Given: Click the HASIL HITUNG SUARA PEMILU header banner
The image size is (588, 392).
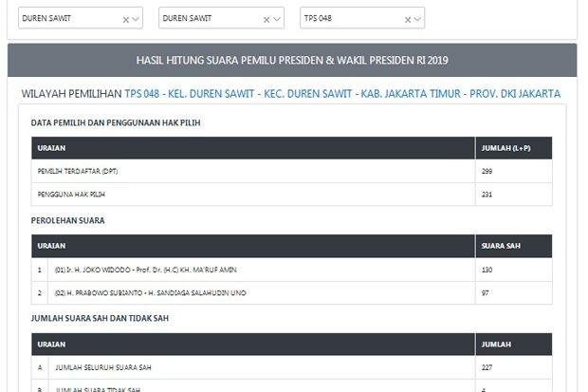Looking at the screenshot, I should [x=292, y=60].
